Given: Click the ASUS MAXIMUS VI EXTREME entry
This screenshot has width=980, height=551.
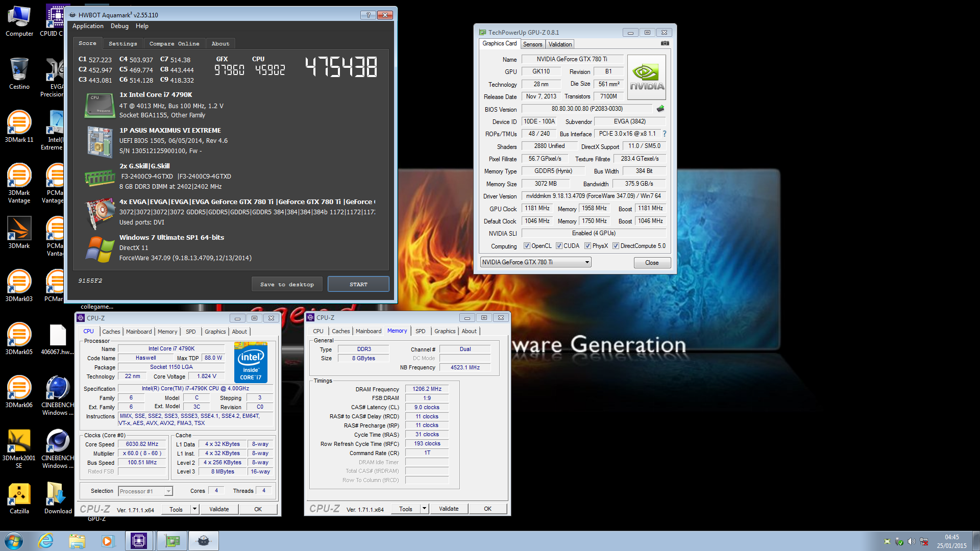Looking at the screenshot, I should point(170,131).
